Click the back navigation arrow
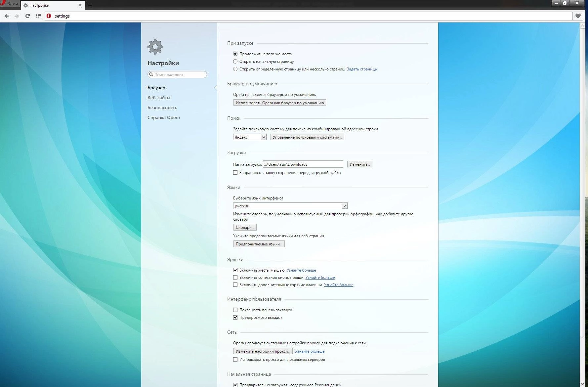 7,16
